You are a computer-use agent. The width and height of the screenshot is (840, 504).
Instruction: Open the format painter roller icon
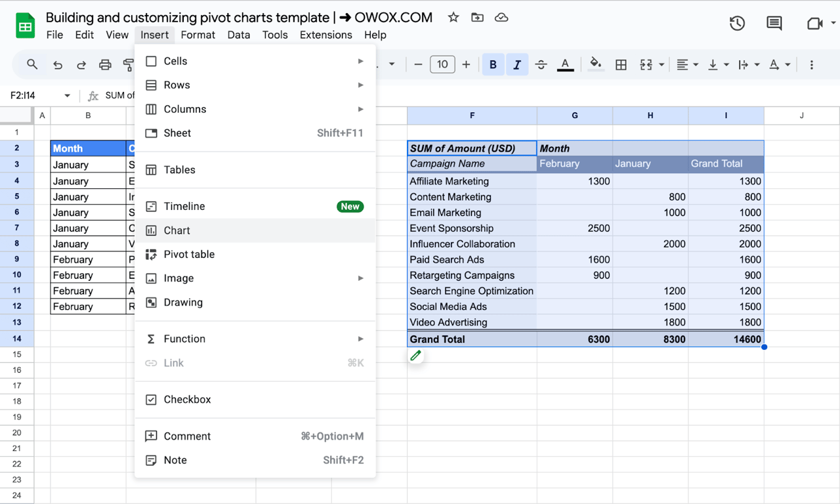[x=129, y=64]
